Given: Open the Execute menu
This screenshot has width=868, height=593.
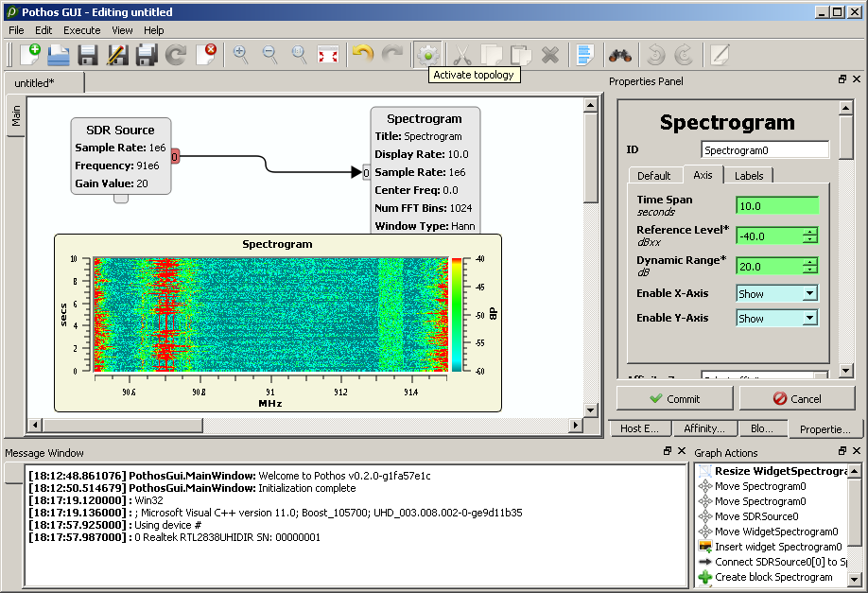Looking at the screenshot, I should (81, 30).
